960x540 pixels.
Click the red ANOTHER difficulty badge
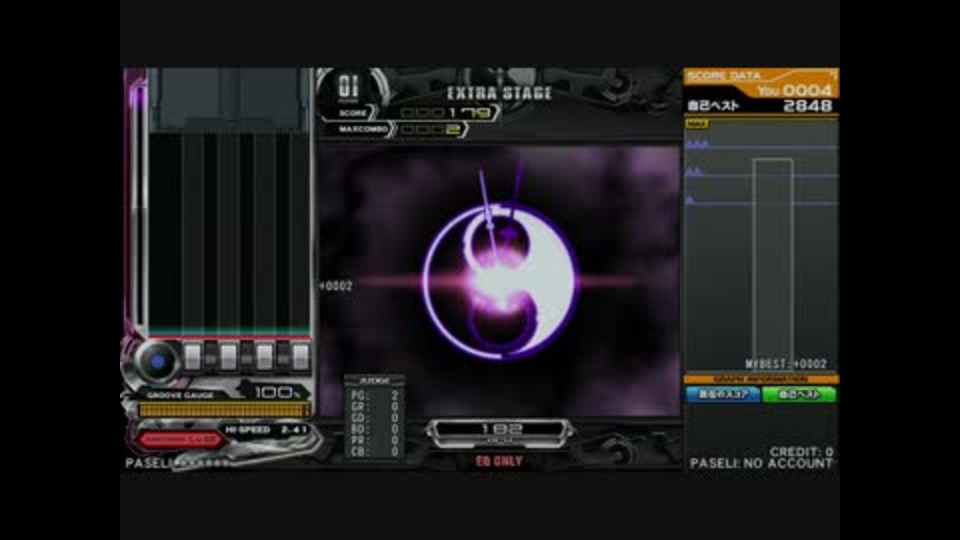179,439
